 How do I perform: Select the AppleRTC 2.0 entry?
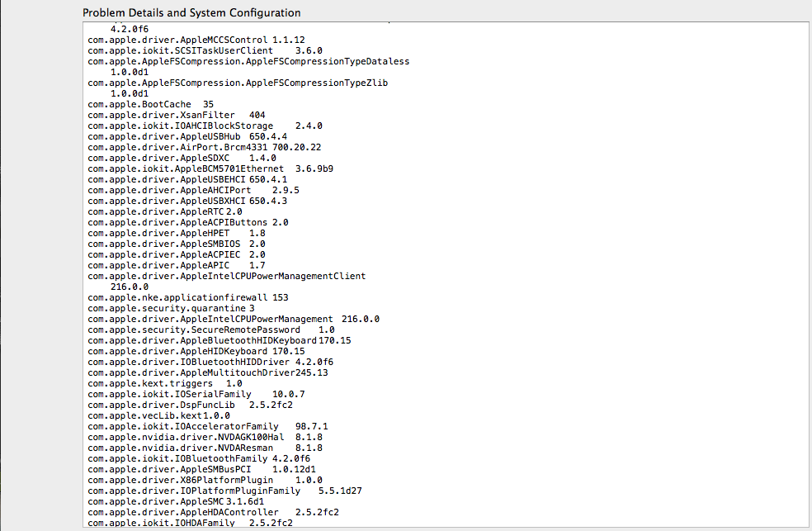(x=165, y=212)
